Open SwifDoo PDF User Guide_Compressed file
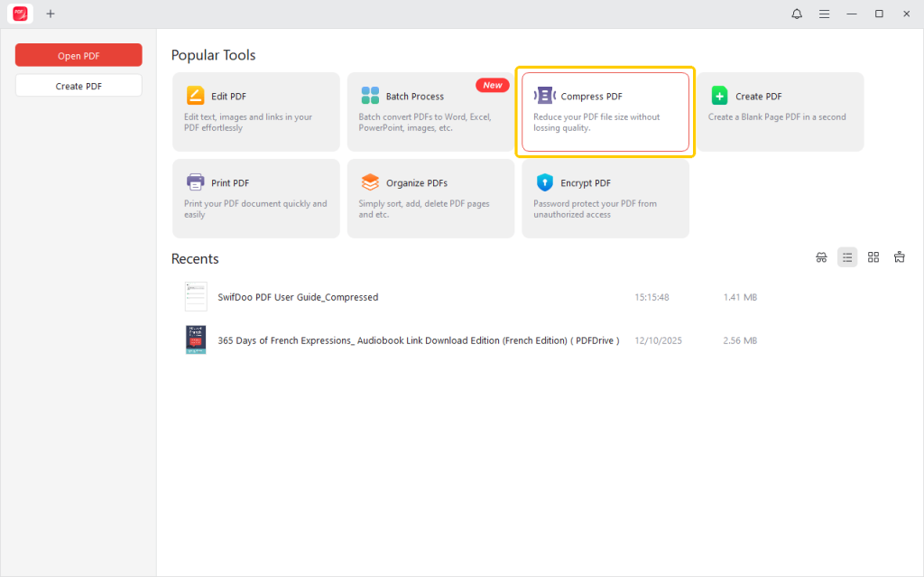Viewport: 924px width, 577px height. (298, 297)
